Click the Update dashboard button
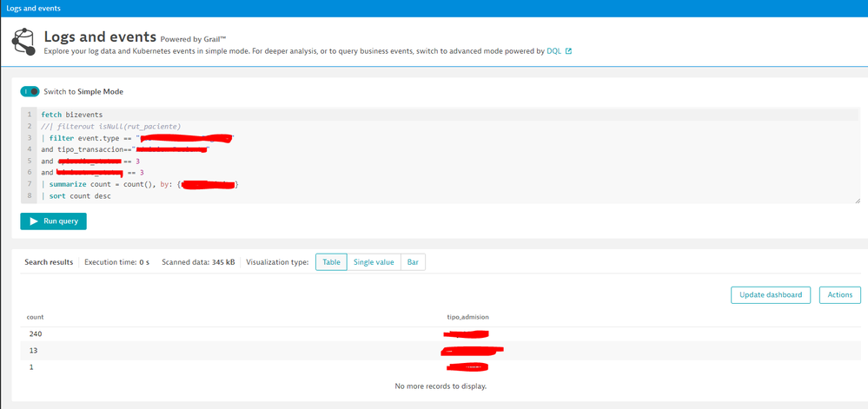868x409 pixels. [771, 295]
